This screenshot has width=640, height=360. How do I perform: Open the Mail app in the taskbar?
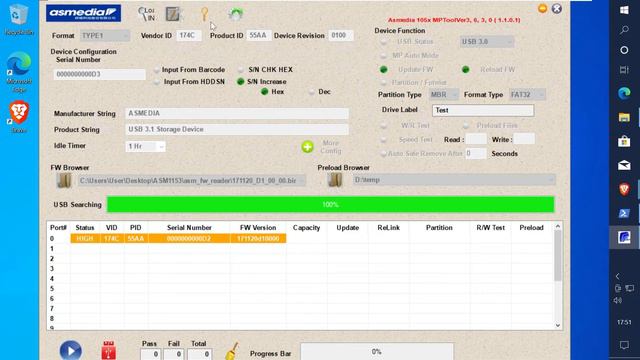(x=624, y=165)
